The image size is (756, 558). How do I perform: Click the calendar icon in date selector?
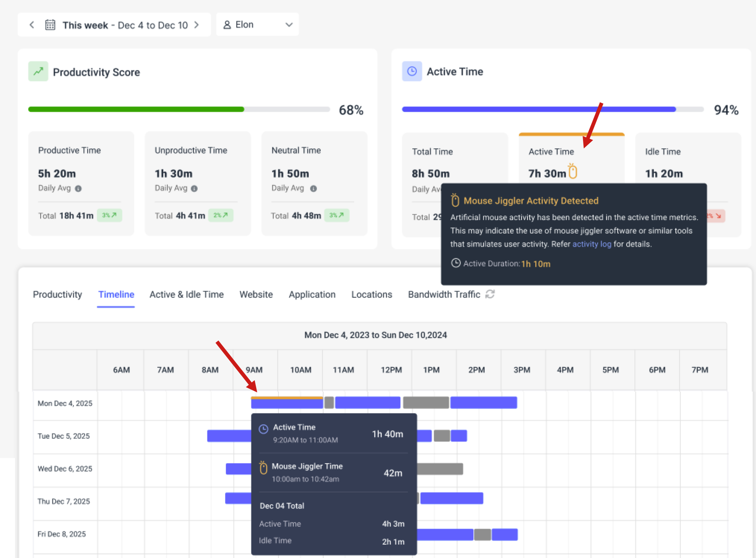click(x=50, y=25)
